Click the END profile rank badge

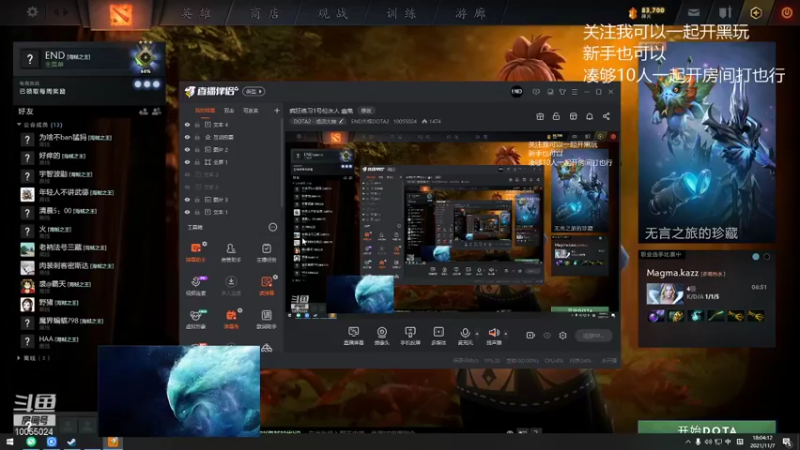[145, 58]
